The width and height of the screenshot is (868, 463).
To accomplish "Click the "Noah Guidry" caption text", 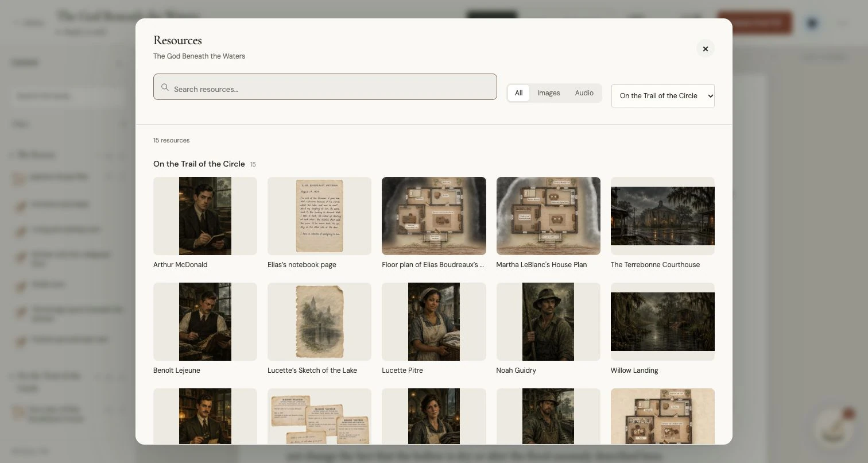I will [x=516, y=371].
